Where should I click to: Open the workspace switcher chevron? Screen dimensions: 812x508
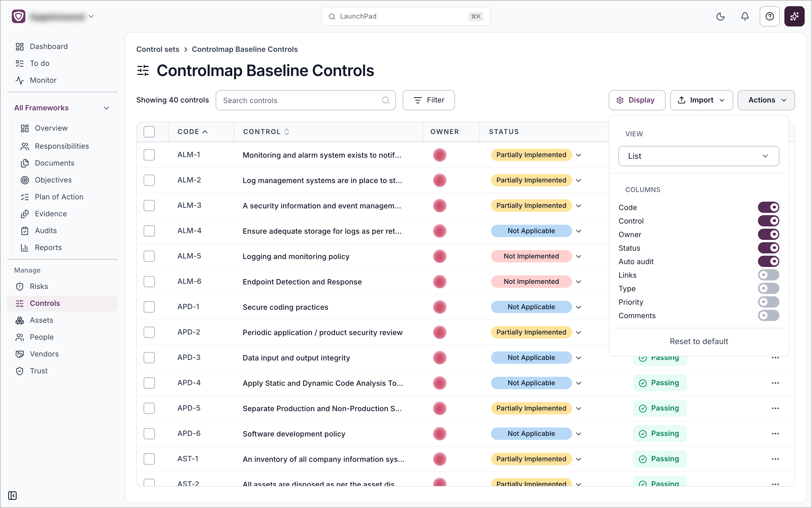point(91,16)
